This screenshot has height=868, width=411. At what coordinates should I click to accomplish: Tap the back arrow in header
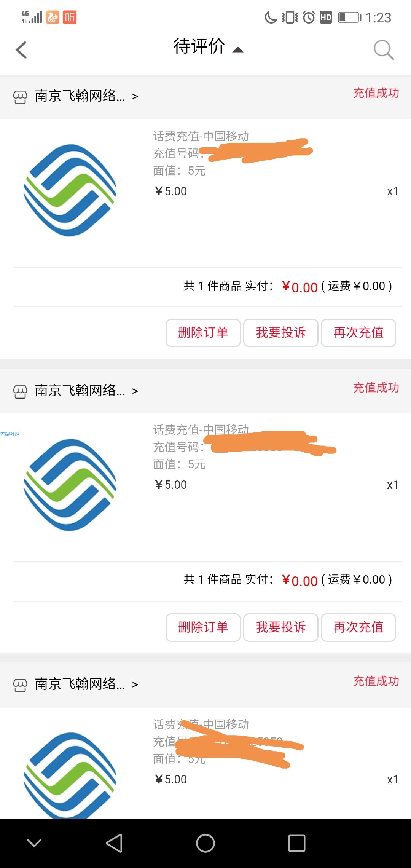click(21, 50)
